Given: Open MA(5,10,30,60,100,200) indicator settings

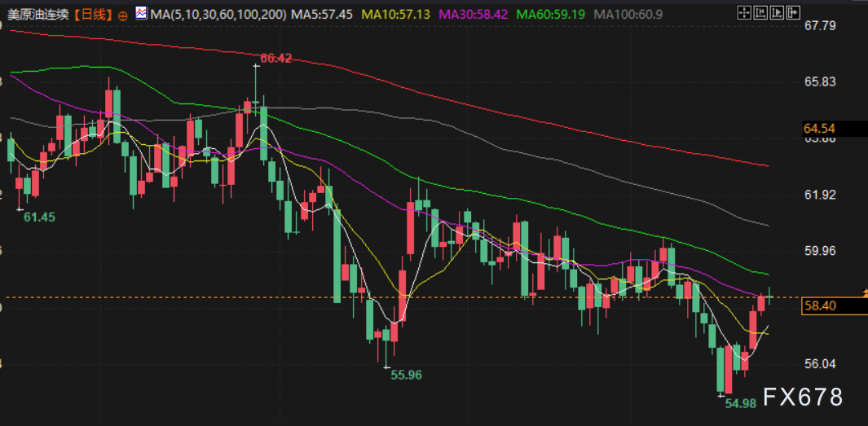Looking at the screenshot, I should [217, 14].
